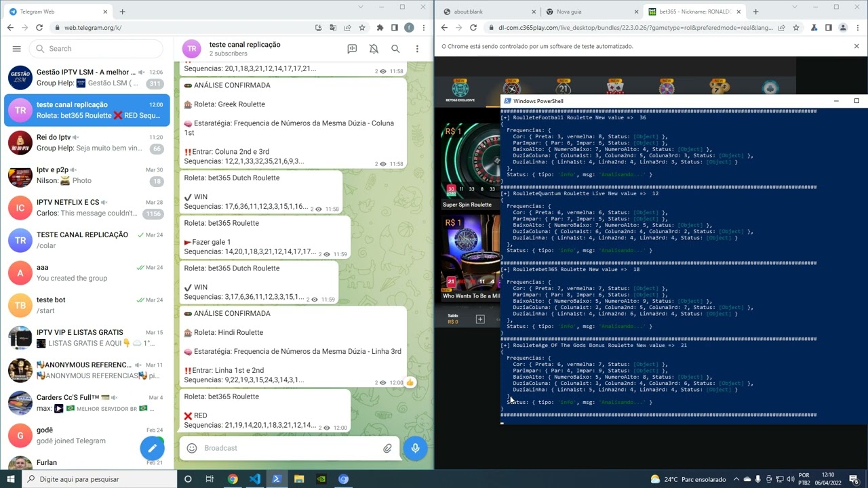868x488 pixels.
Task: Click the channel avatar TR in header
Action: click(192, 49)
